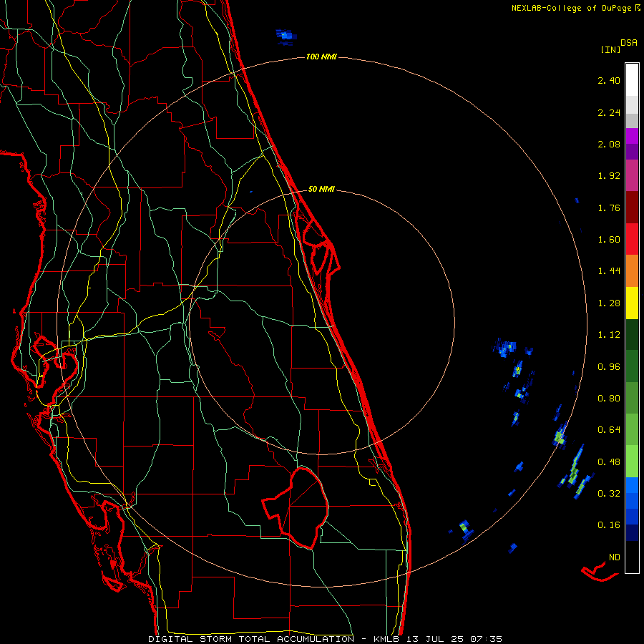
Task: Click the bright red swatch in the color scale
Action: (x=632, y=239)
